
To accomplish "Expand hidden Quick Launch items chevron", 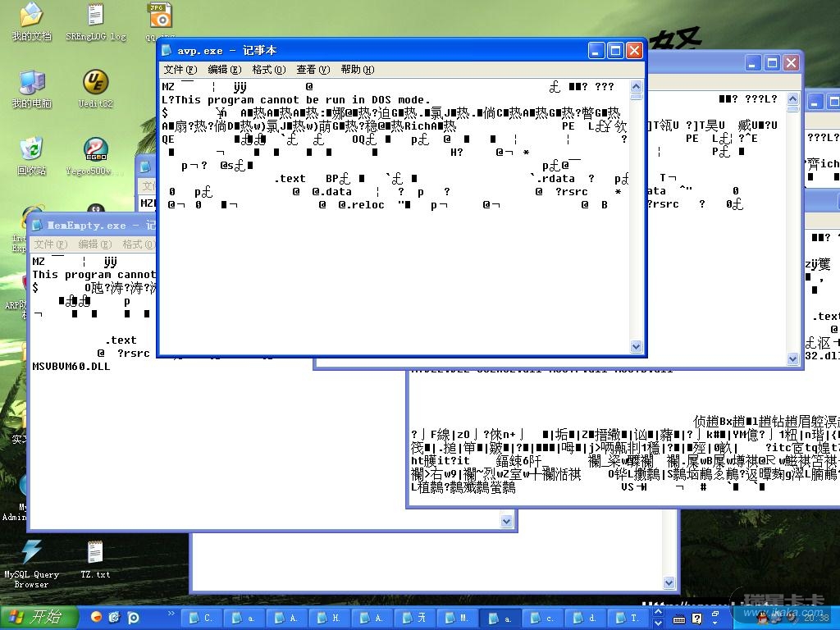I will (171, 613).
